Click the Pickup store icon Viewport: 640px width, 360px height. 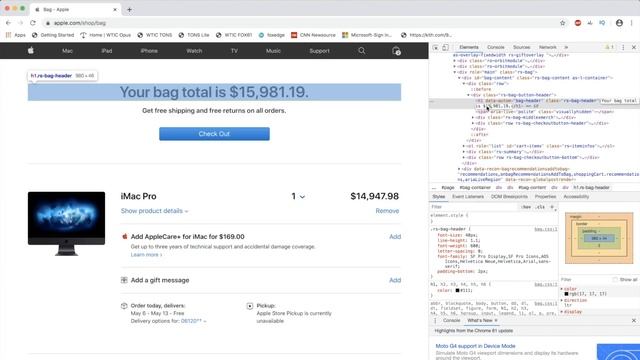250,306
